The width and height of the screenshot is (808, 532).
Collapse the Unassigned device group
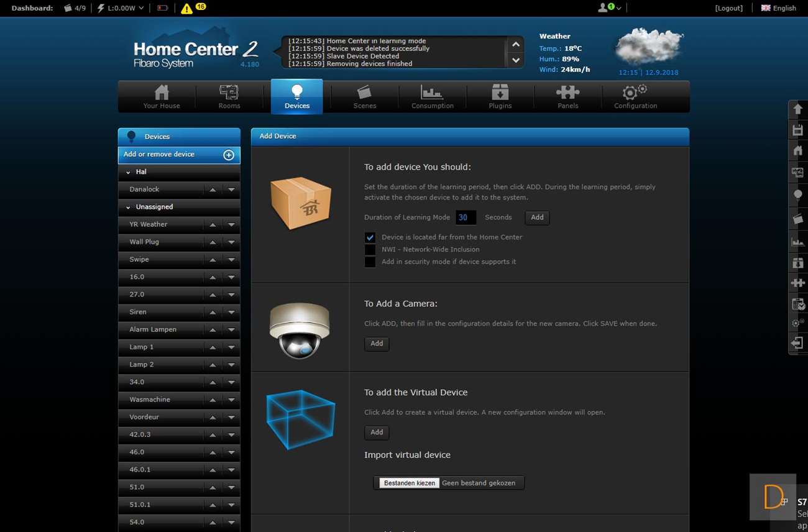pyautogui.click(x=129, y=207)
